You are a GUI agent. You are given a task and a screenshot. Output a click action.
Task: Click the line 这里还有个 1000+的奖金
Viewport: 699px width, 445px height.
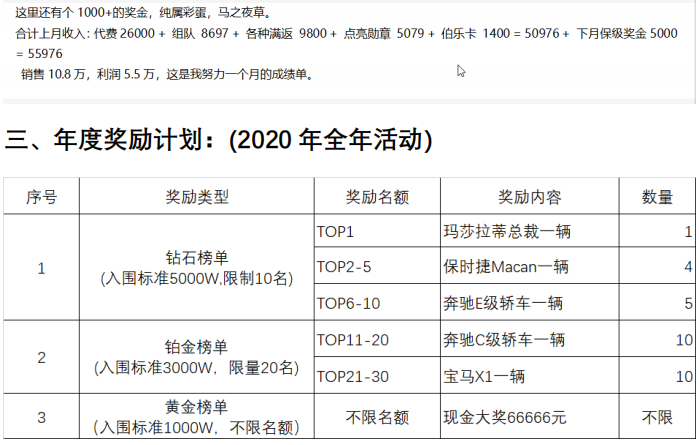tap(144, 12)
